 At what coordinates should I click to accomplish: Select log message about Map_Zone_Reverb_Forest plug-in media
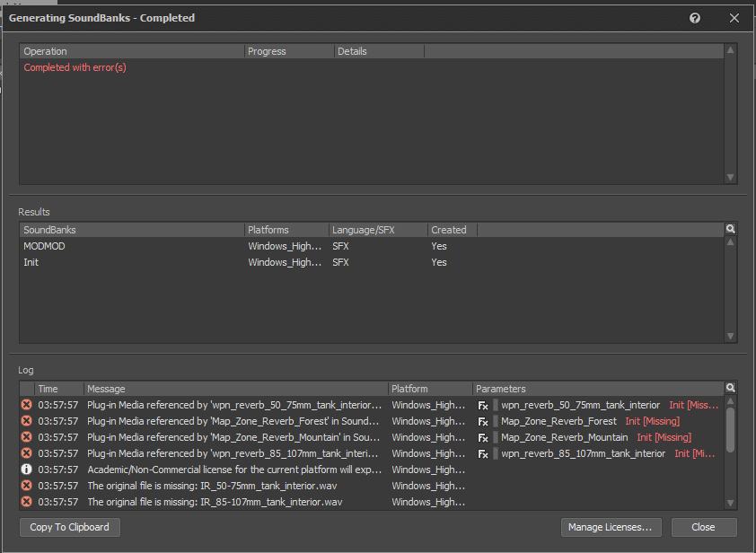[233, 421]
